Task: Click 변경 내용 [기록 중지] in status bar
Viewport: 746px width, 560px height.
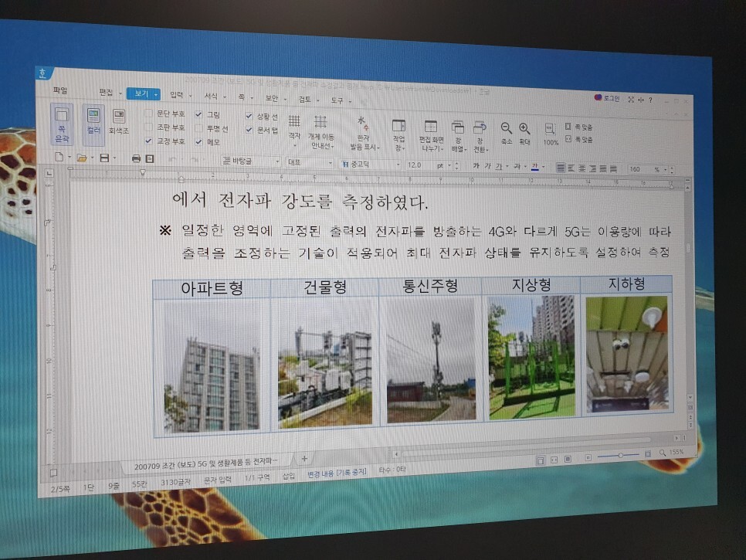Action: click(337, 473)
